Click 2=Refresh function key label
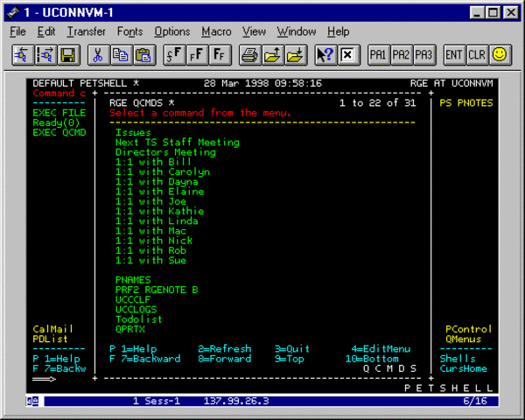Screen dimensions: 525x420 point(224,349)
